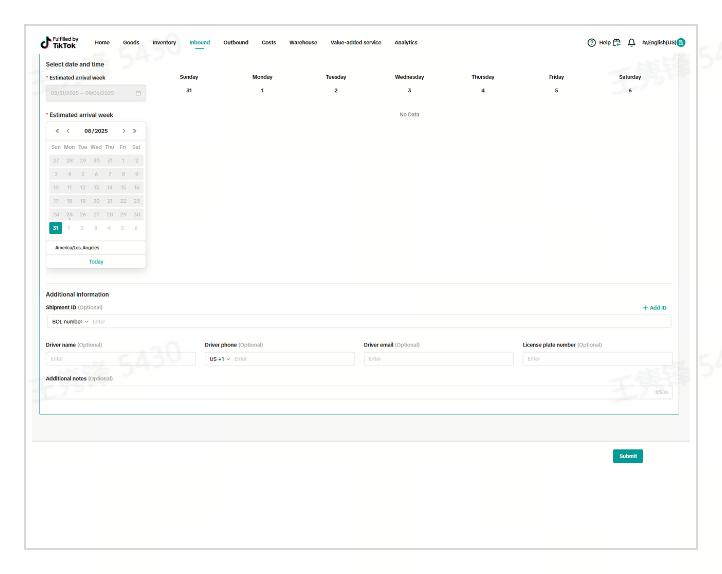Click the teal user avatar icon
This screenshot has height=574, width=722.
(681, 42)
